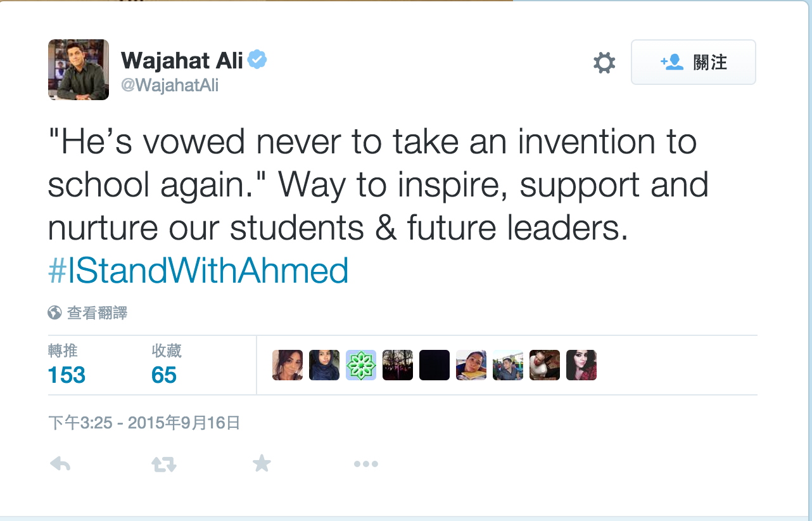812x521 pixels.
Task: Click the blue verified badge
Action: 257,60
